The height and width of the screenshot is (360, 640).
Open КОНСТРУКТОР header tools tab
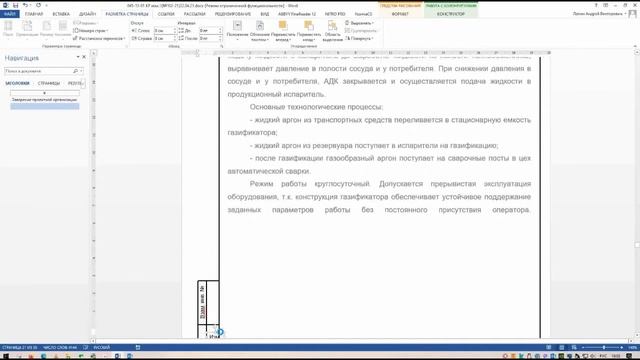[x=451, y=14]
